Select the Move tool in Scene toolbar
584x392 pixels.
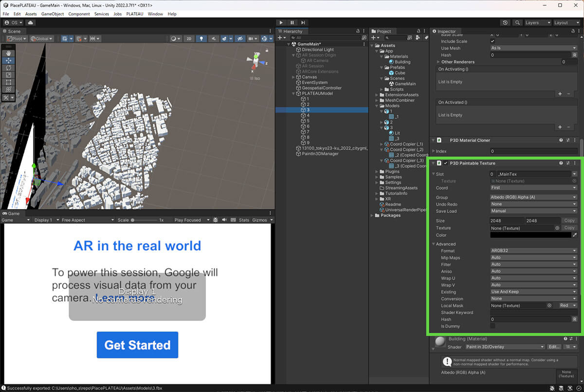pyautogui.click(x=8, y=61)
